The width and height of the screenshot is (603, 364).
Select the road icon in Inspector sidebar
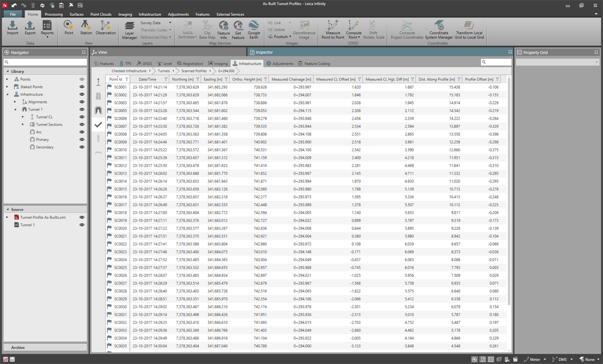click(x=98, y=96)
